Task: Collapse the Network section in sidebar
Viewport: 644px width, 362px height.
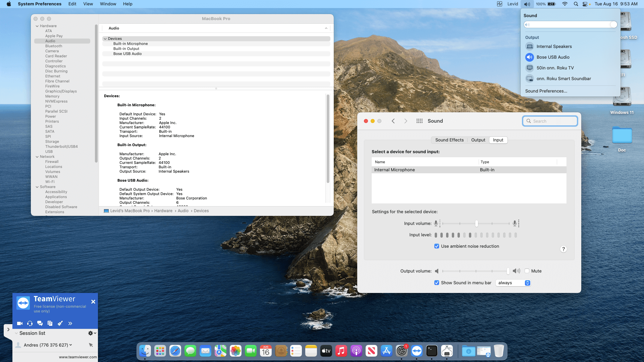Action: [x=37, y=157]
